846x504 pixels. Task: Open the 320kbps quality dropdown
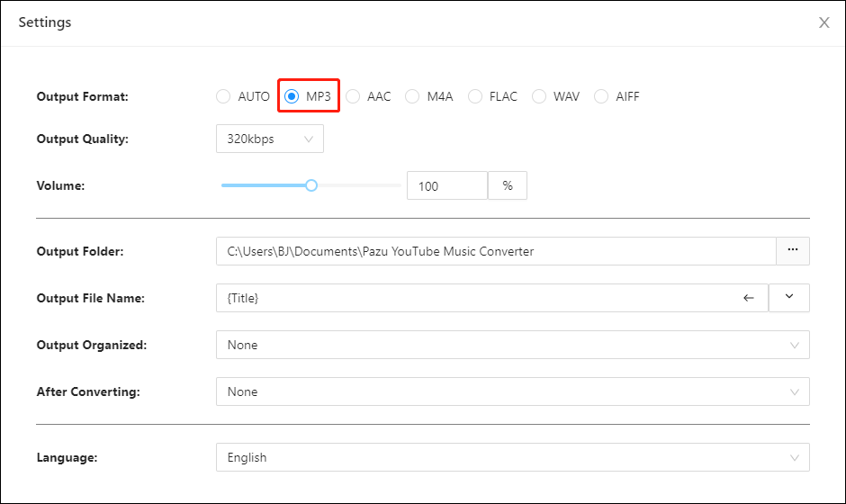pos(270,139)
